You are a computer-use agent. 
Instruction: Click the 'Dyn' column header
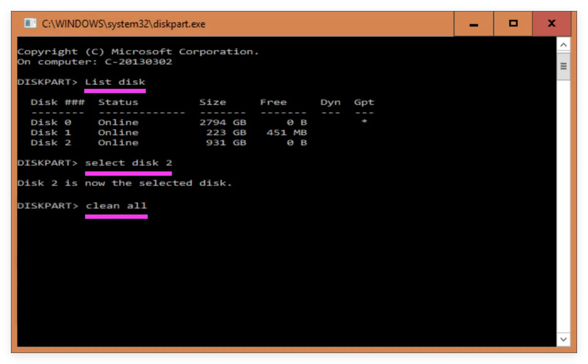pyautogui.click(x=331, y=102)
